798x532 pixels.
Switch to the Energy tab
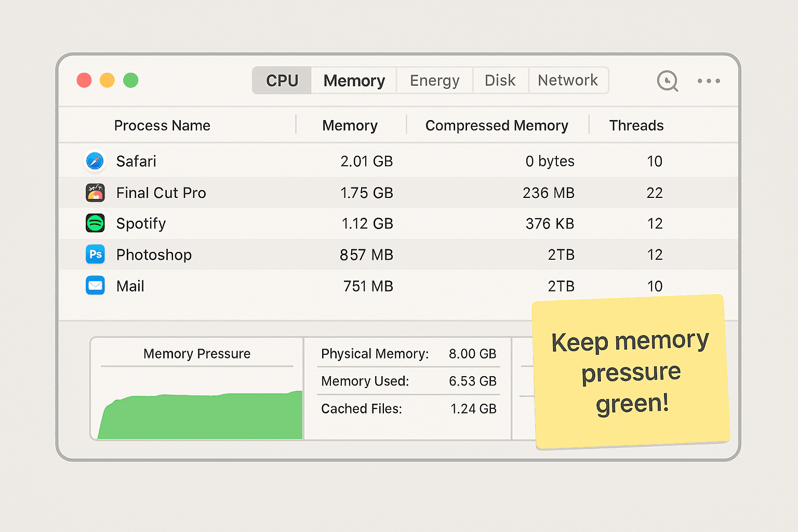coord(435,81)
